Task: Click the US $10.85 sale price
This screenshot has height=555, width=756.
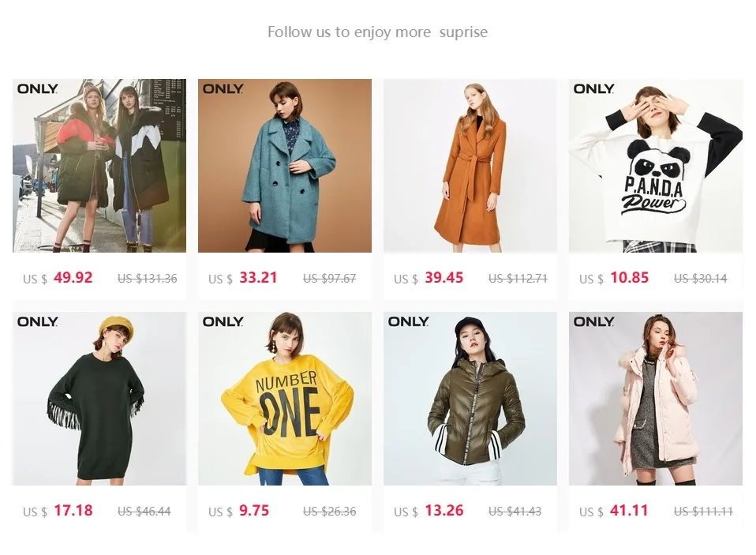Action: pos(614,278)
